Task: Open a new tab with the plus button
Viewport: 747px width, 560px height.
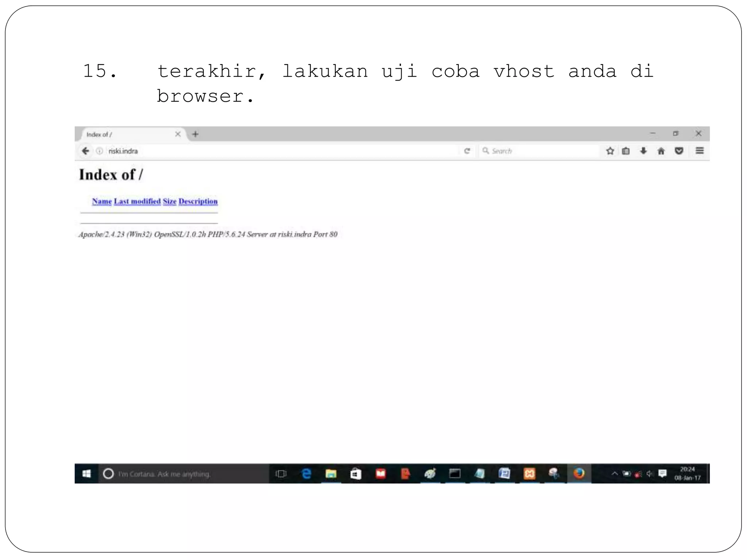Action: tap(196, 134)
